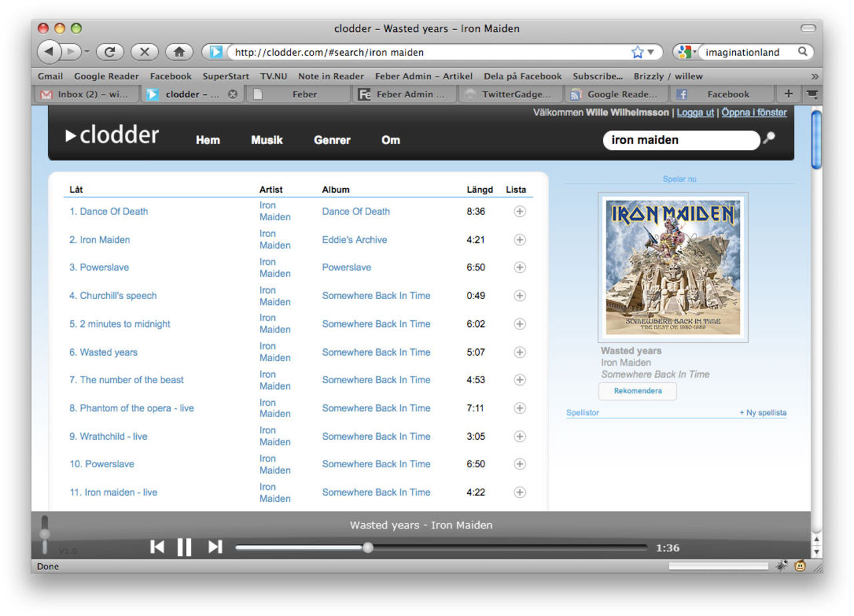Screen dimensions: 854x616
Task: Click the Rekomendera button
Action: coord(637,391)
